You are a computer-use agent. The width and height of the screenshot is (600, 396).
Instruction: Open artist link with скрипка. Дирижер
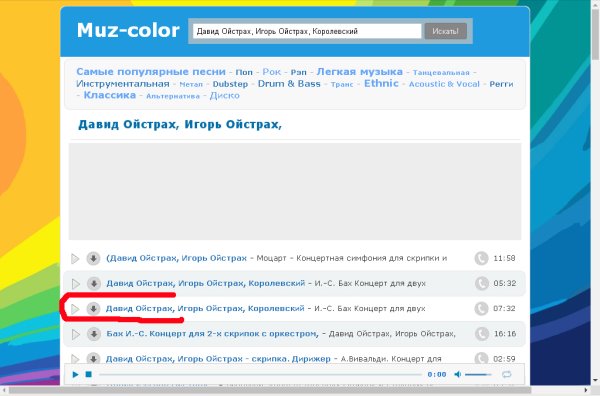pos(218,359)
